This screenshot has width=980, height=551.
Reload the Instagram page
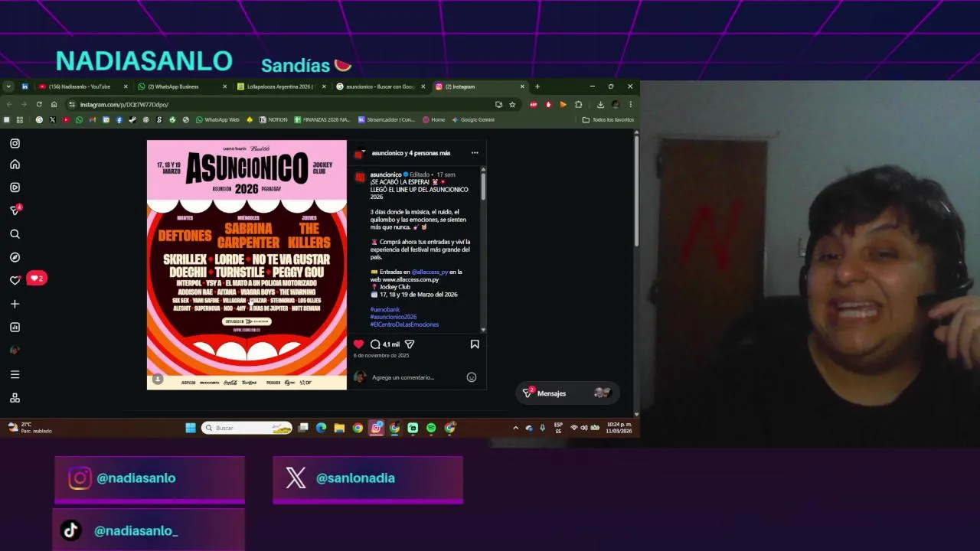pos(39,104)
